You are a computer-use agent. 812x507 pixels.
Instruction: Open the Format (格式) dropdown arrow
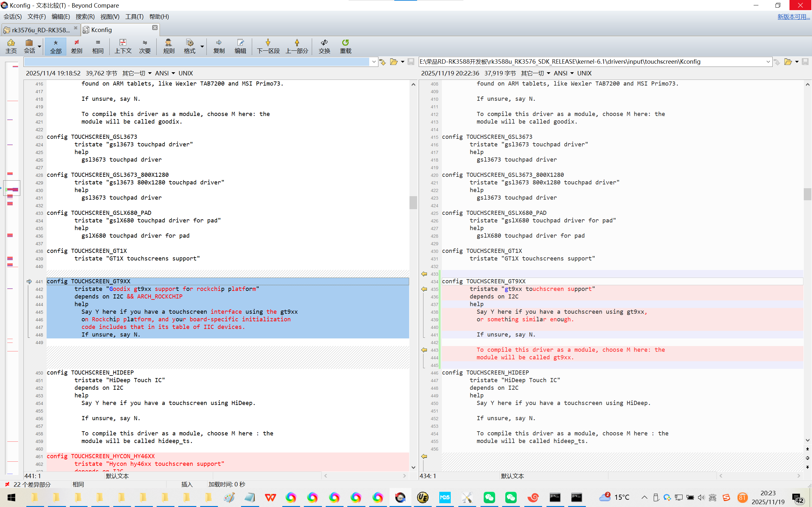[x=202, y=46]
